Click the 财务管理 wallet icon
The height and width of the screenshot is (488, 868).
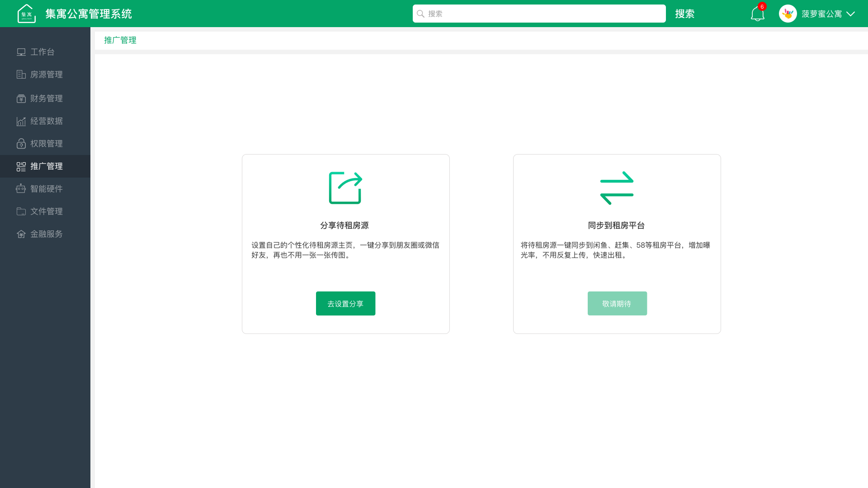[21, 99]
